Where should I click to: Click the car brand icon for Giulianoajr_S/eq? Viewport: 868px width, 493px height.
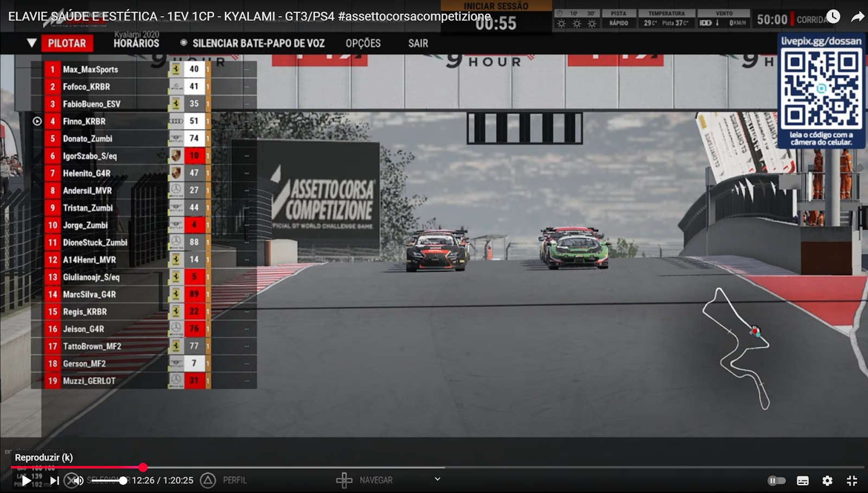(x=176, y=277)
